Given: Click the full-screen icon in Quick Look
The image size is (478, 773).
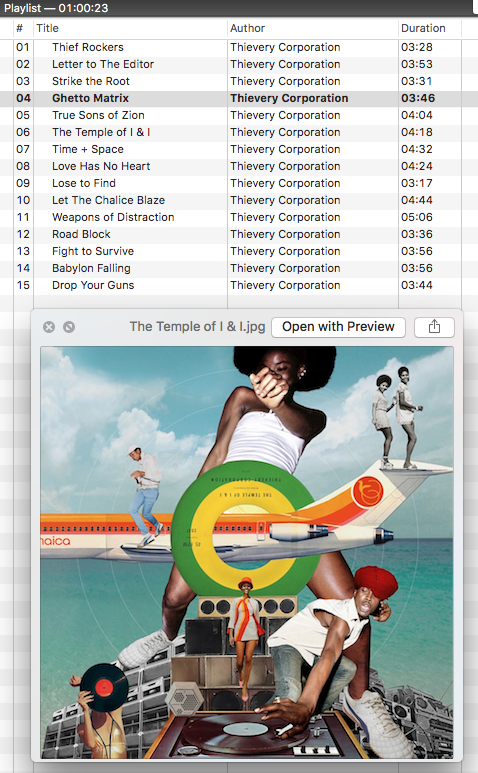Looking at the screenshot, I should click(69, 327).
